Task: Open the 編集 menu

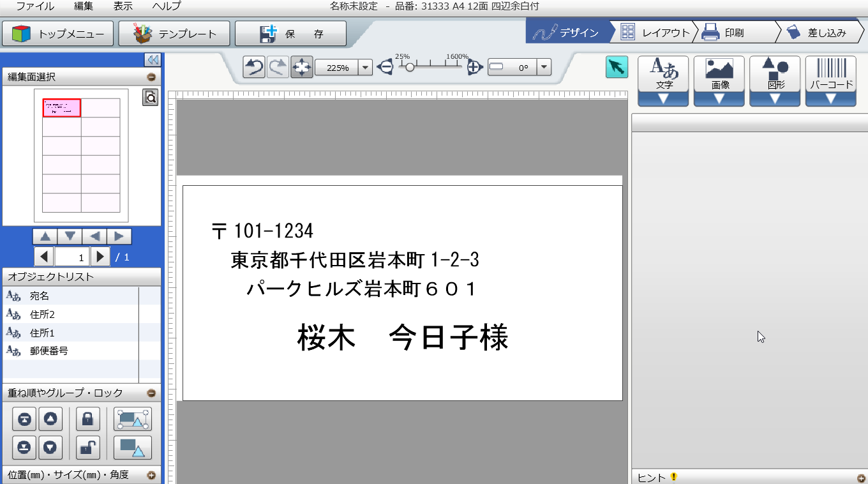Action: (x=84, y=6)
